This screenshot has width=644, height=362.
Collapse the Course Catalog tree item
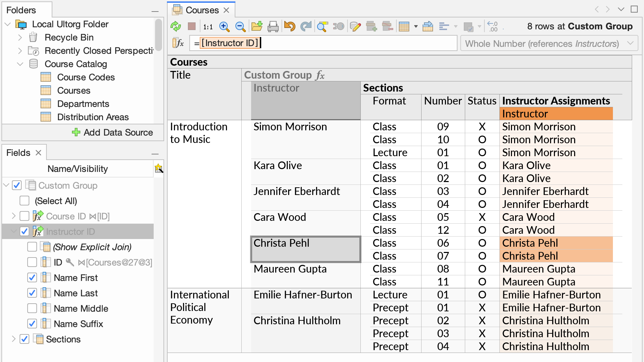(20, 64)
